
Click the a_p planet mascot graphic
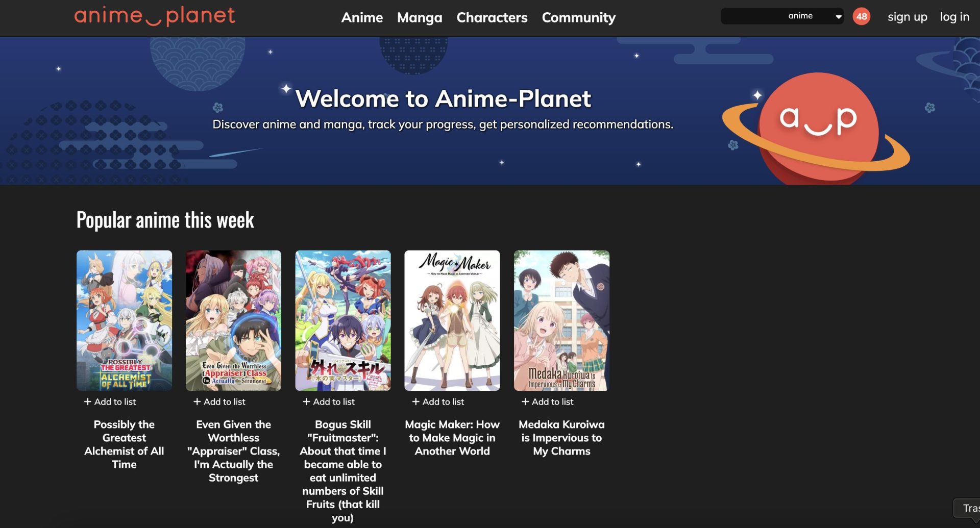(x=817, y=128)
